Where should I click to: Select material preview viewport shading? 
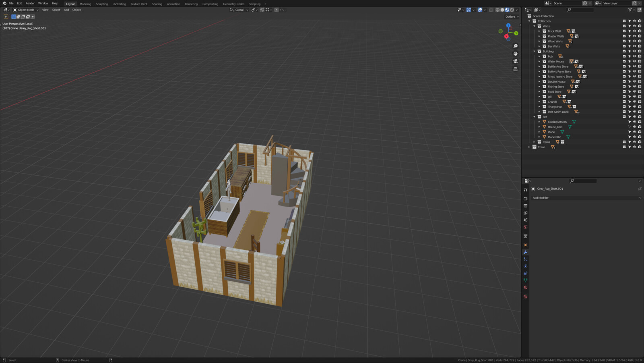(507, 10)
